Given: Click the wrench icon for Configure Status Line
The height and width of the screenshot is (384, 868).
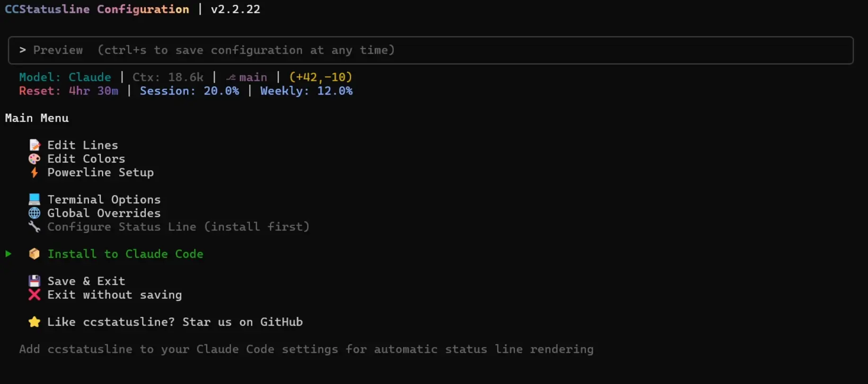Looking at the screenshot, I should coord(35,227).
